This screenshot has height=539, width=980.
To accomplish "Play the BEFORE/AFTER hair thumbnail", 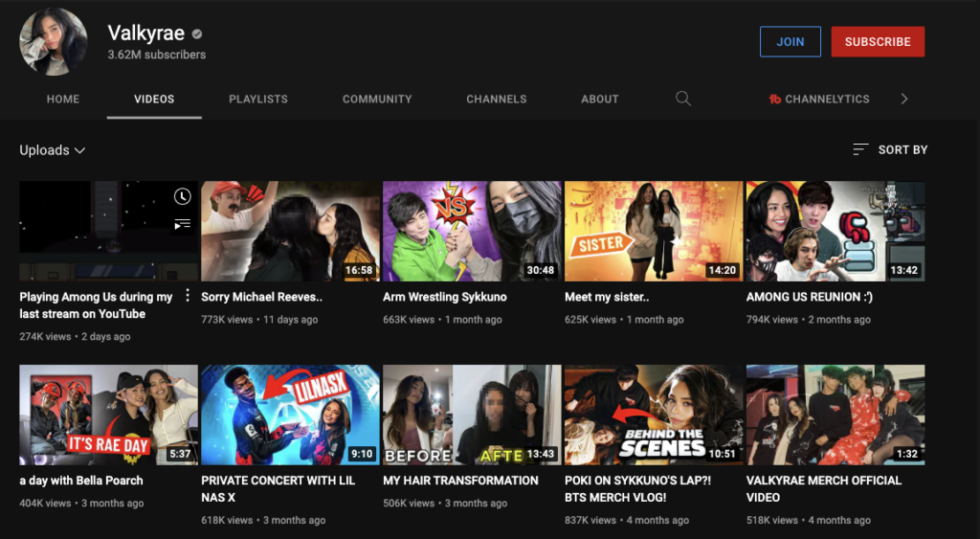I will click(x=473, y=415).
